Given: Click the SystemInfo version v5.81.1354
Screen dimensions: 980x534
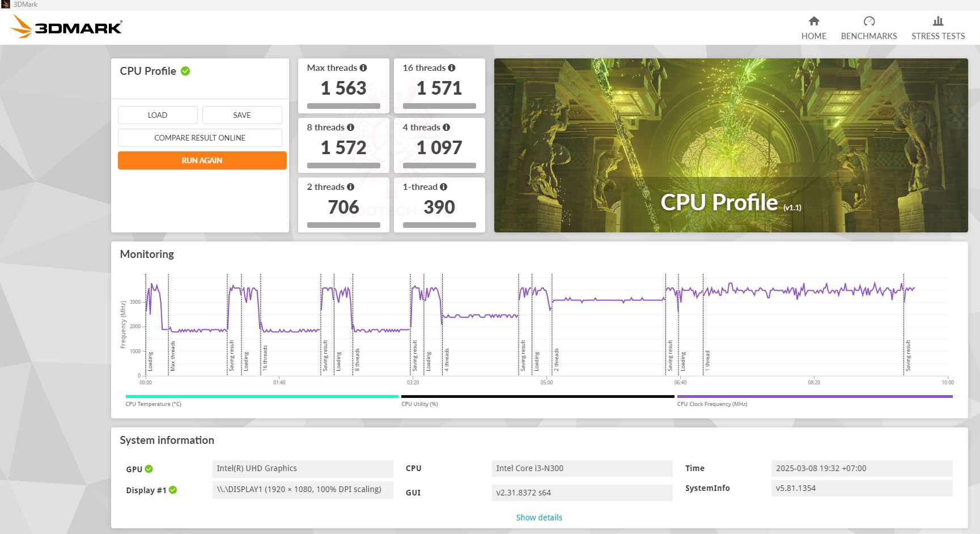Looking at the screenshot, I should click(x=862, y=488).
